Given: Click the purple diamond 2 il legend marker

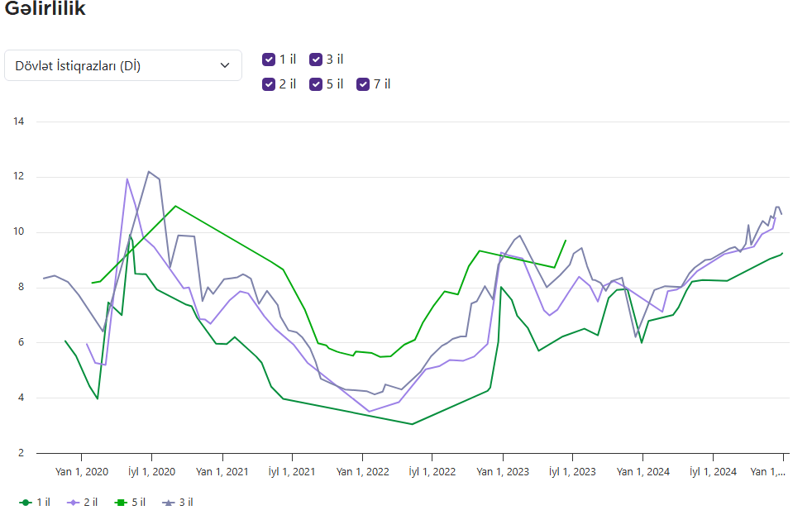Looking at the screenshot, I should [73, 502].
